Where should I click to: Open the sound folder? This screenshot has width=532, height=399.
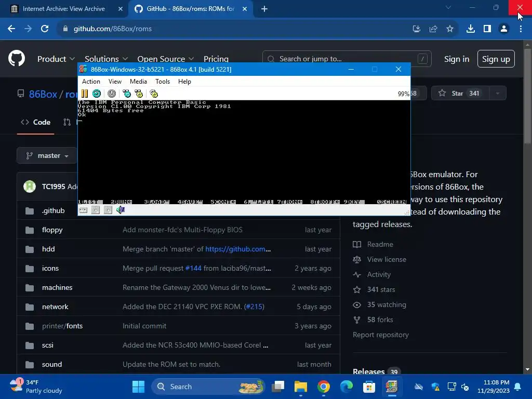52,364
